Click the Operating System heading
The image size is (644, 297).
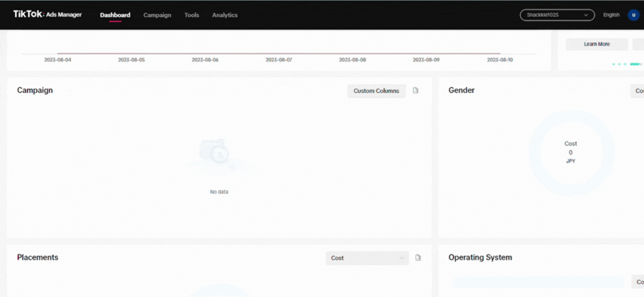point(480,257)
